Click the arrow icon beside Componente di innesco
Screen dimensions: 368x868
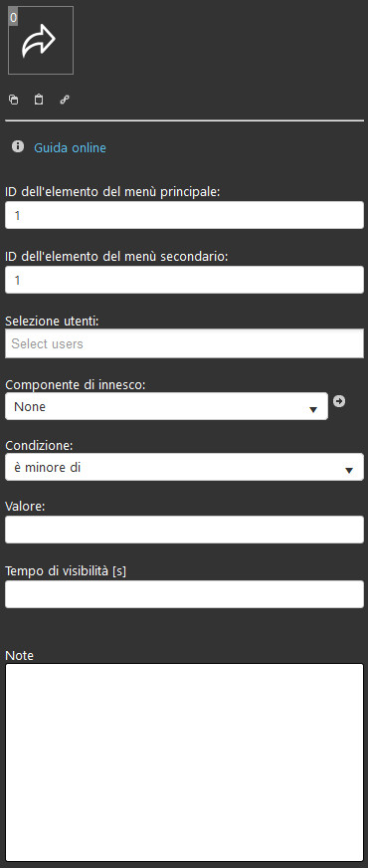(x=339, y=401)
